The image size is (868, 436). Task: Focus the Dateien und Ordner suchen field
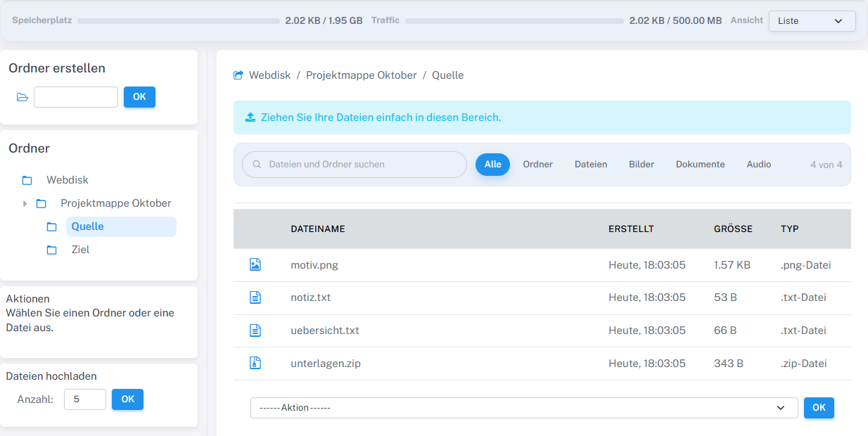pyautogui.click(x=355, y=165)
